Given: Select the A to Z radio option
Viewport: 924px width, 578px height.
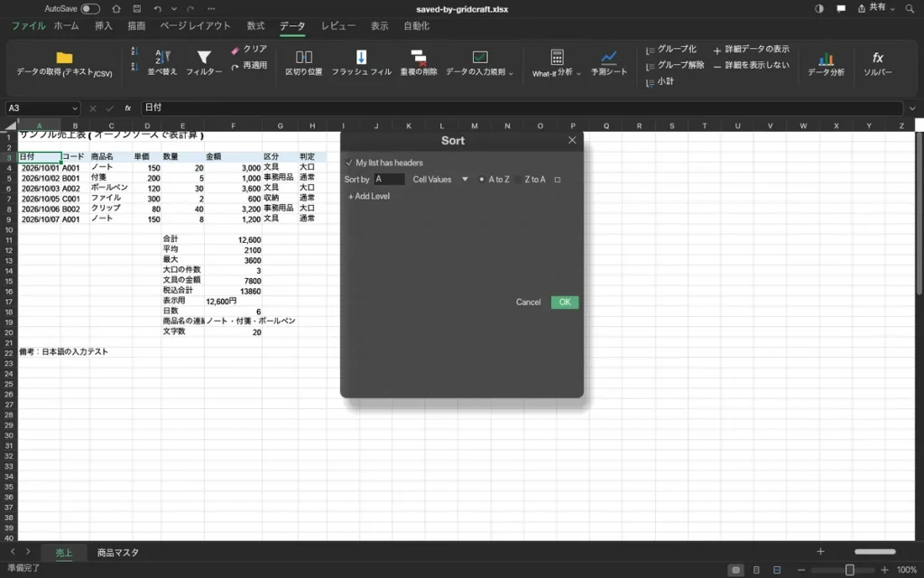Looking at the screenshot, I should pos(482,180).
